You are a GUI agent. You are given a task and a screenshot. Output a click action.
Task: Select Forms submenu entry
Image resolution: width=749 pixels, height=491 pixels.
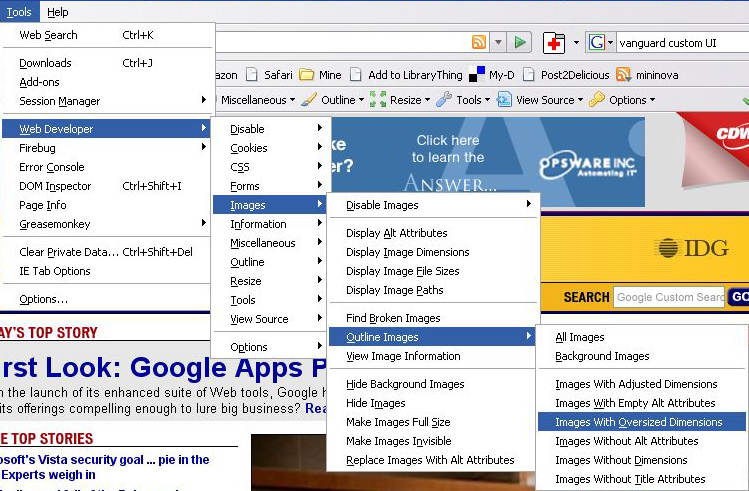[x=270, y=186]
